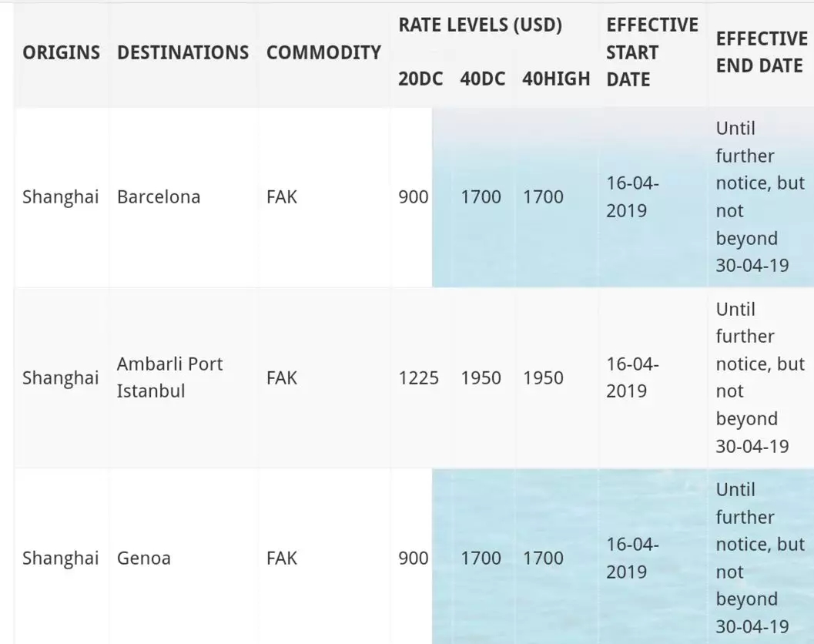
Task: Click Barcelona's 900 20DC rate
Action: 414,197
